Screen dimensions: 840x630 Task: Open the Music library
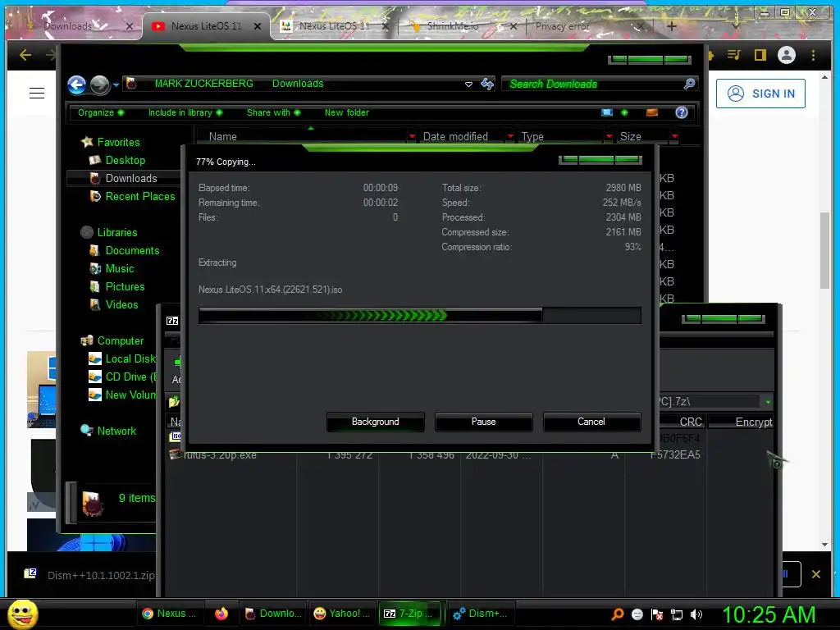pyautogui.click(x=119, y=268)
